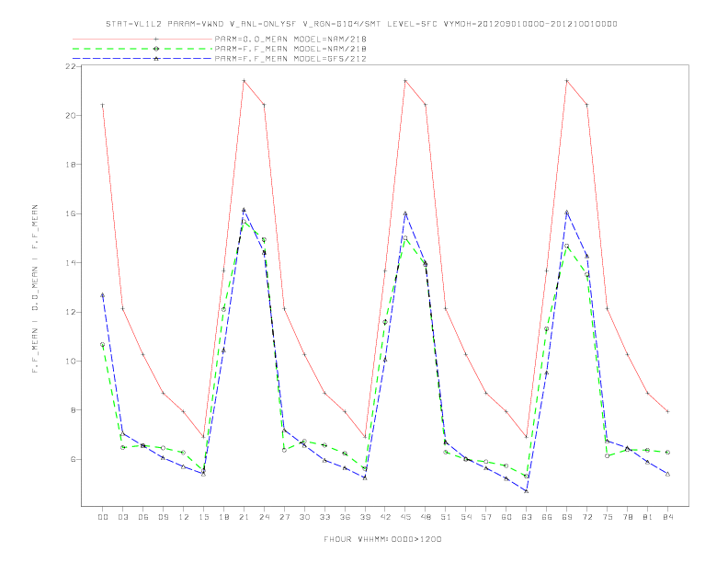
Task: Click x-axis forecast hour label 63
Action: click(x=527, y=517)
